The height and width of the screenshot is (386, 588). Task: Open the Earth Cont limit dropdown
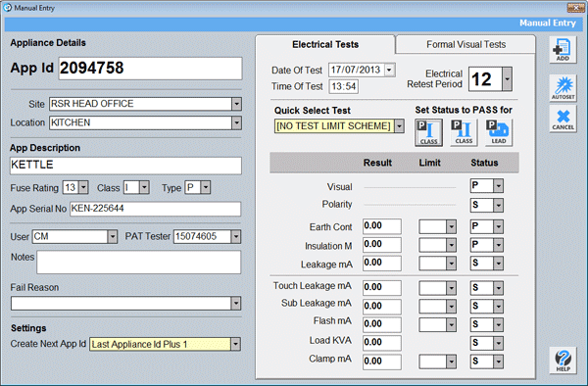[x=451, y=226]
